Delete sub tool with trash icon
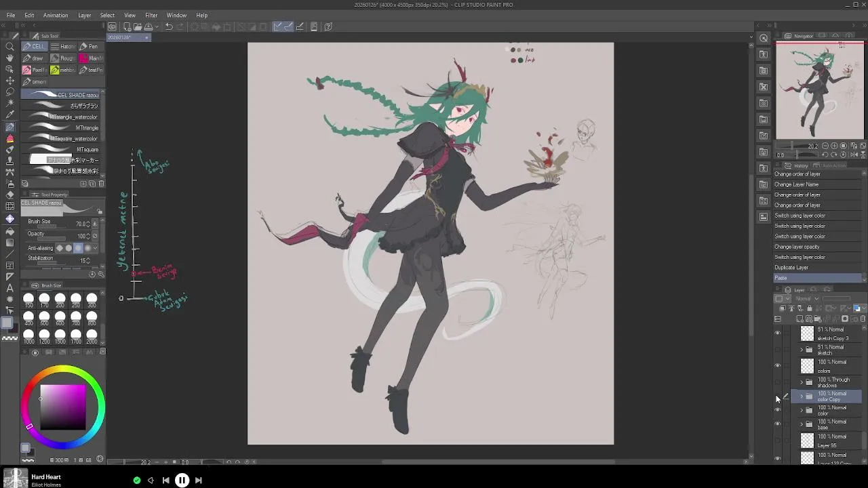The width and height of the screenshot is (868, 488). point(101,184)
